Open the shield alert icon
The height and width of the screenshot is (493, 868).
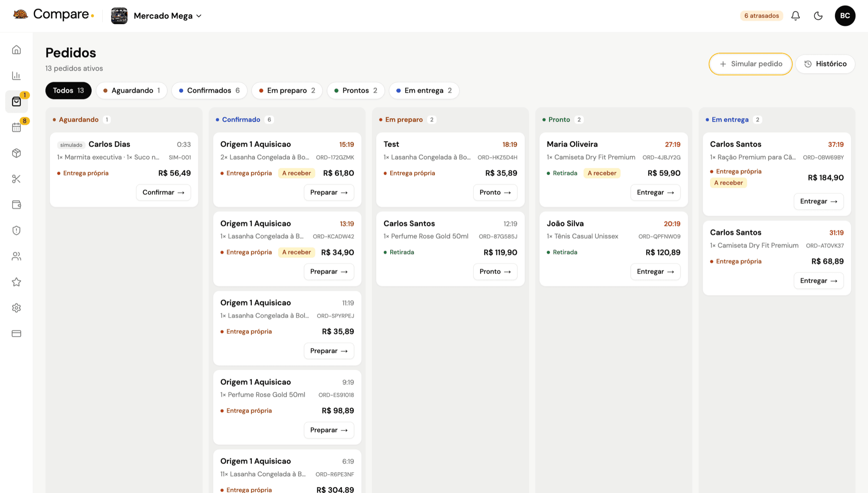16,230
